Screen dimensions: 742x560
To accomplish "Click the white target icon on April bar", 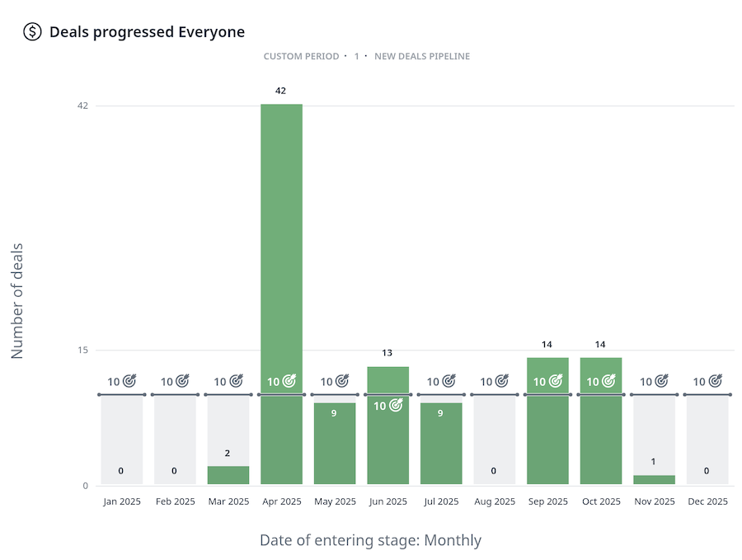I will pos(289,381).
